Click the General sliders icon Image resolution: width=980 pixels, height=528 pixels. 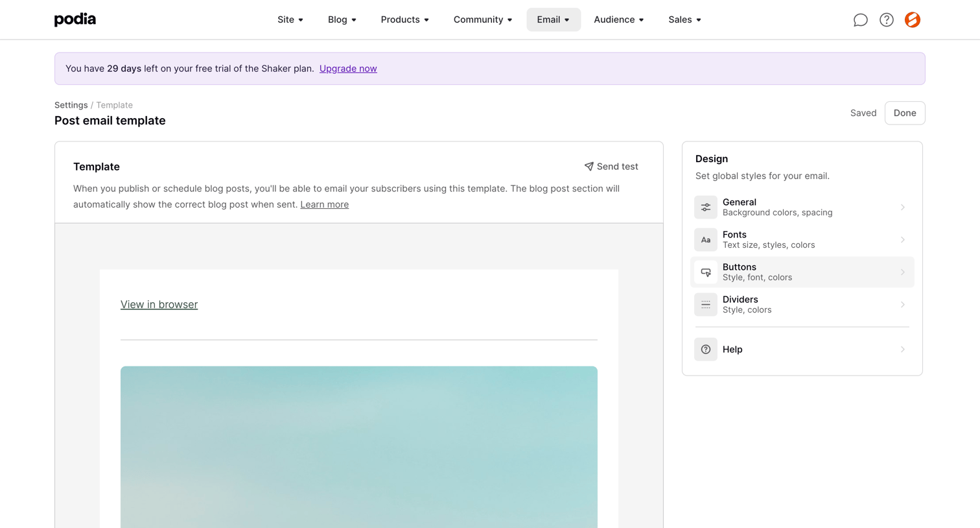[x=706, y=208]
